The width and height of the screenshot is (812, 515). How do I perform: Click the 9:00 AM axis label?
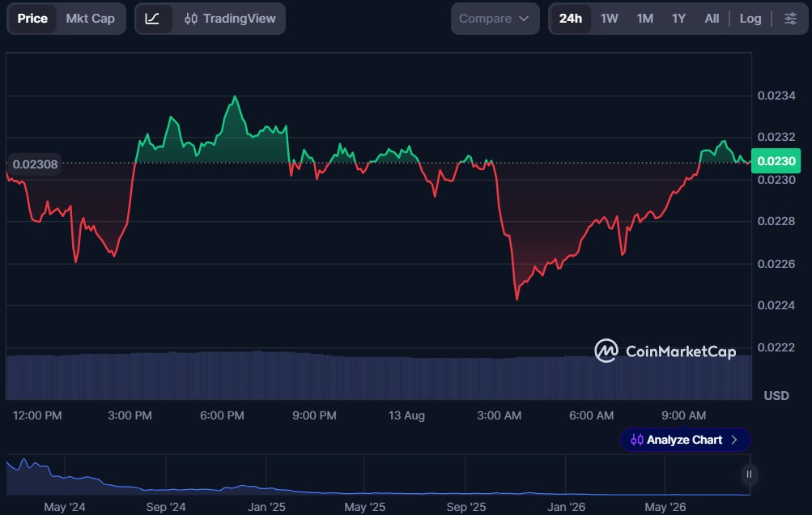pyautogui.click(x=683, y=415)
